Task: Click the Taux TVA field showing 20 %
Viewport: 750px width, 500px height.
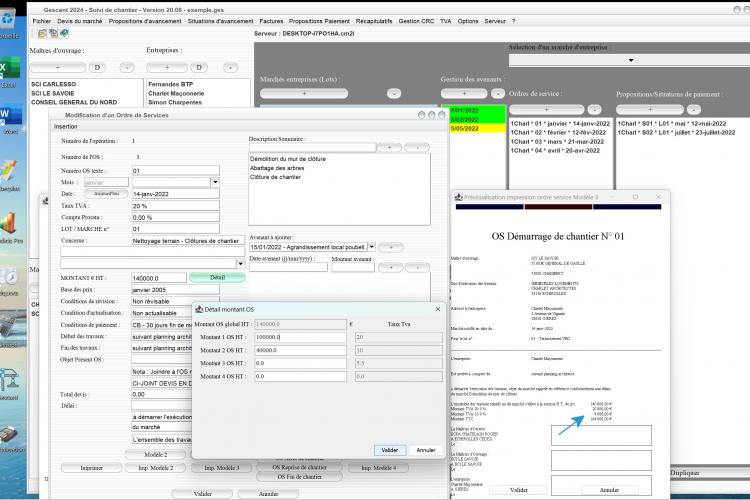Action: click(176, 206)
